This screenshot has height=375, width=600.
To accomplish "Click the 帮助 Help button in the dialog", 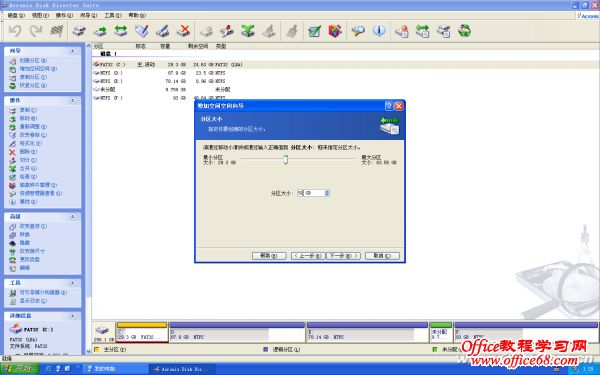I will (269, 256).
